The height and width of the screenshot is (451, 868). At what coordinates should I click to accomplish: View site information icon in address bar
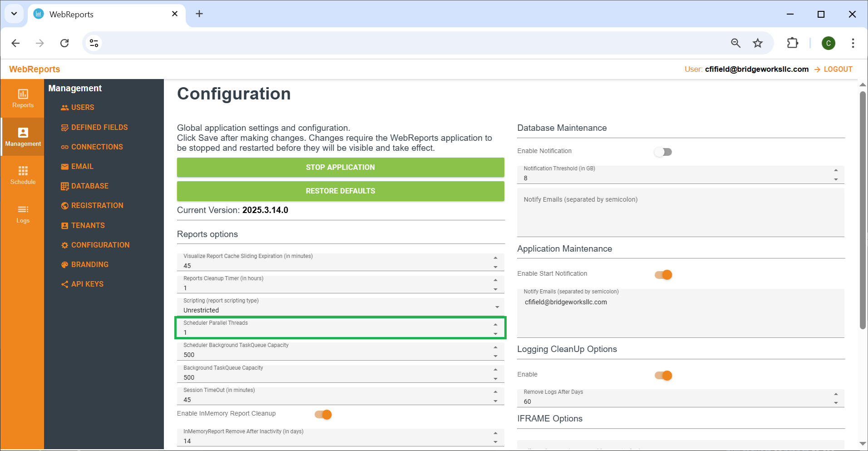coord(94,43)
